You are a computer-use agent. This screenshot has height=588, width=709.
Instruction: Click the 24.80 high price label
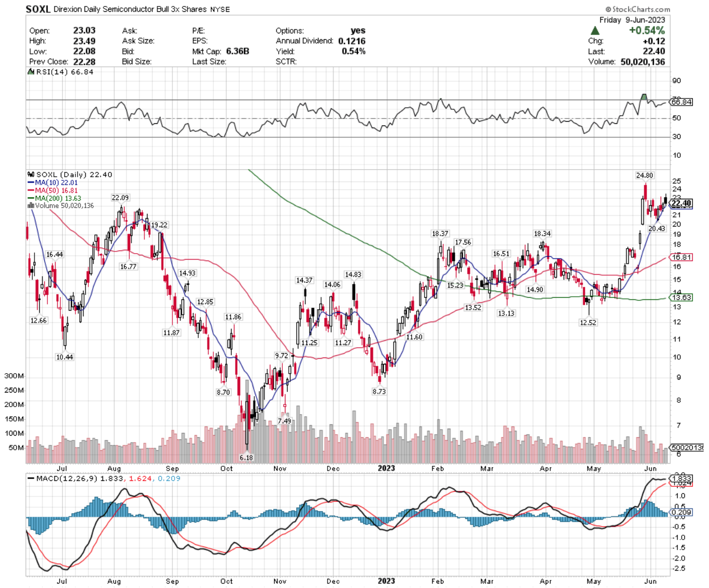[644, 176]
